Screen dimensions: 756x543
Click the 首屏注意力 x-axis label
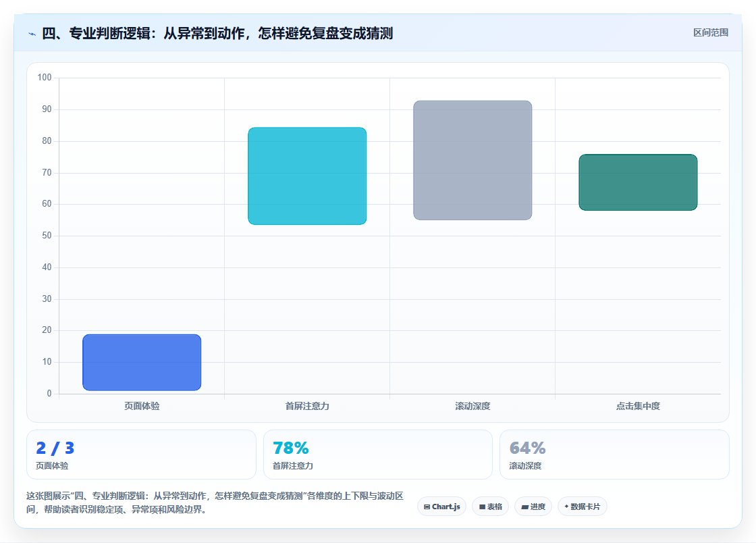point(307,406)
